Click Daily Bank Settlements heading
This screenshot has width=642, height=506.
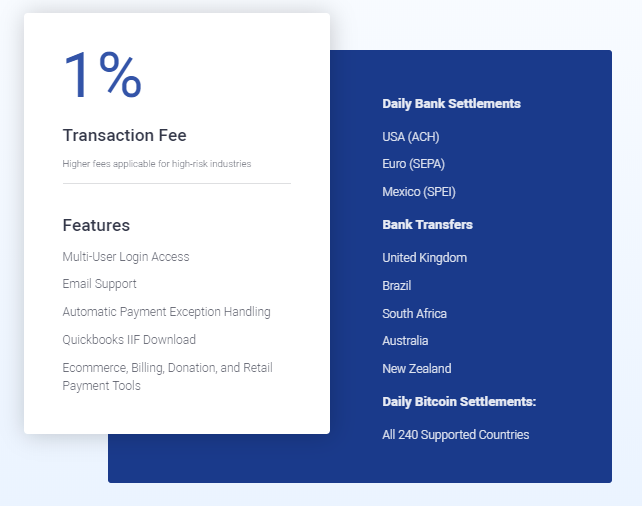pyautogui.click(x=451, y=104)
